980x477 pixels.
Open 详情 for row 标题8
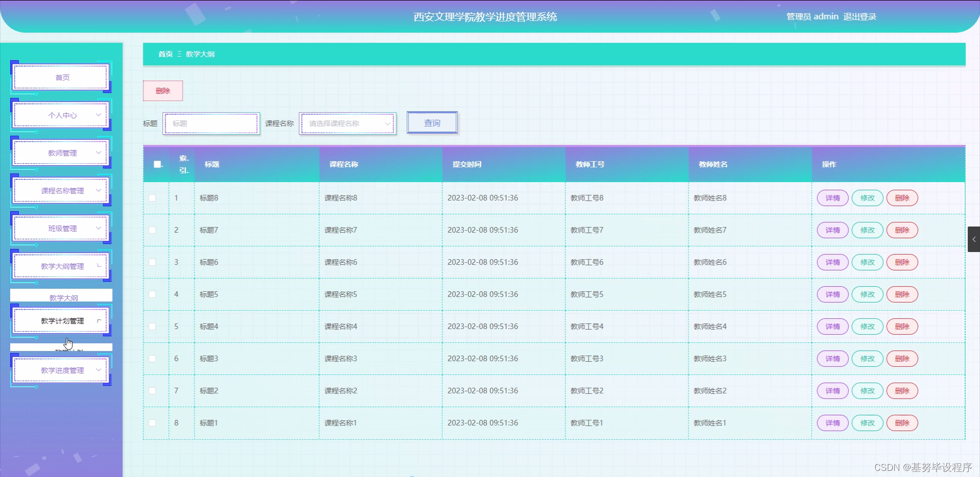[x=832, y=198]
